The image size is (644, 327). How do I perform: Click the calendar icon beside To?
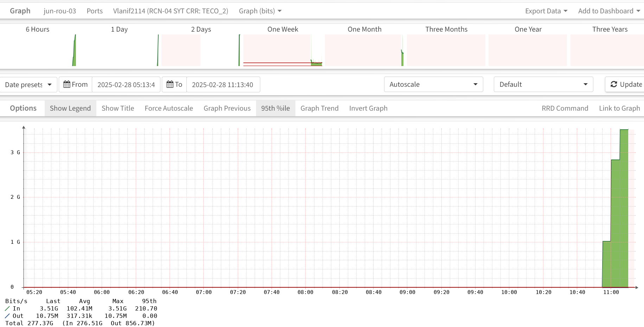[170, 84]
